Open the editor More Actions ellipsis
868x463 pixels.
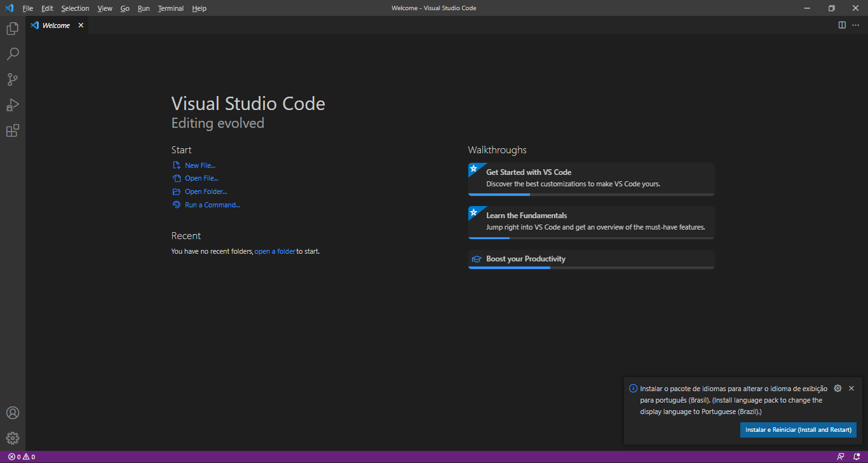855,25
